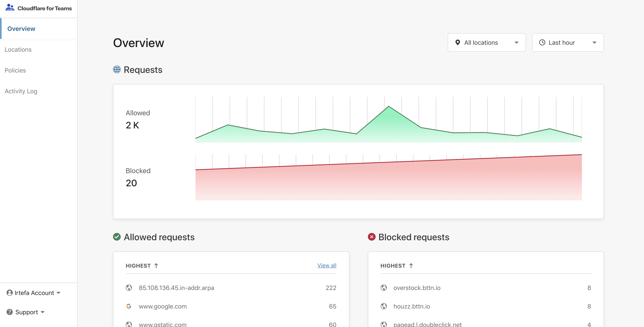This screenshot has height=327, width=644.
Task: Open the Activity Log sidebar item
Action: click(21, 91)
